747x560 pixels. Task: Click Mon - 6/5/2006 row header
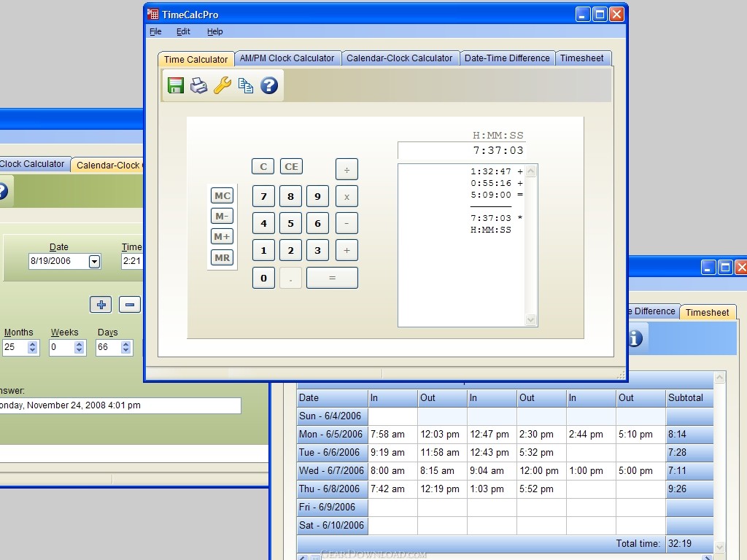(x=332, y=435)
